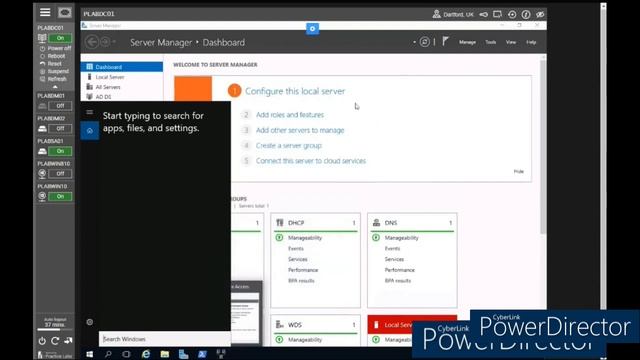Click the PLABDM01 device icon

42,106
